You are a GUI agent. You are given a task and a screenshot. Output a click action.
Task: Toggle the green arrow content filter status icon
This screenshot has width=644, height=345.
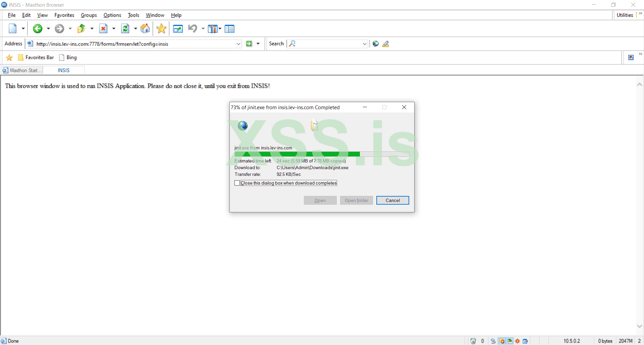[510, 341]
